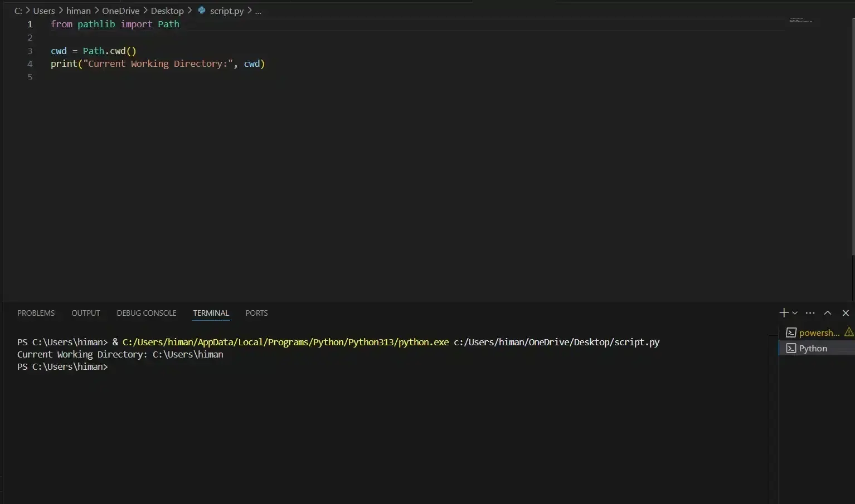The height and width of the screenshot is (504, 855).
Task: Switch to the PROBLEMS tab
Action: [36, 313]
